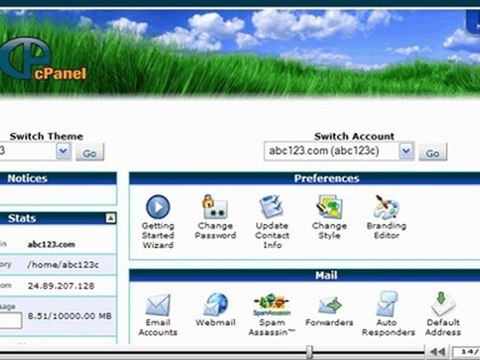Viewport: 480px width, 360px height.
Task: Click the video playback slider handle
Action: pyautogui.click(x=310, y=351)
